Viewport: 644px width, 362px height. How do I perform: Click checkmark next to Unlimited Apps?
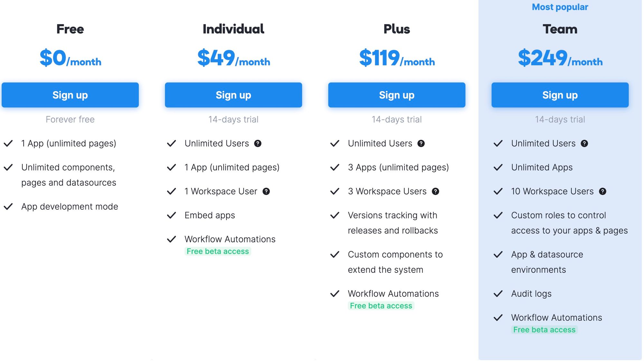tap(498, 167)
